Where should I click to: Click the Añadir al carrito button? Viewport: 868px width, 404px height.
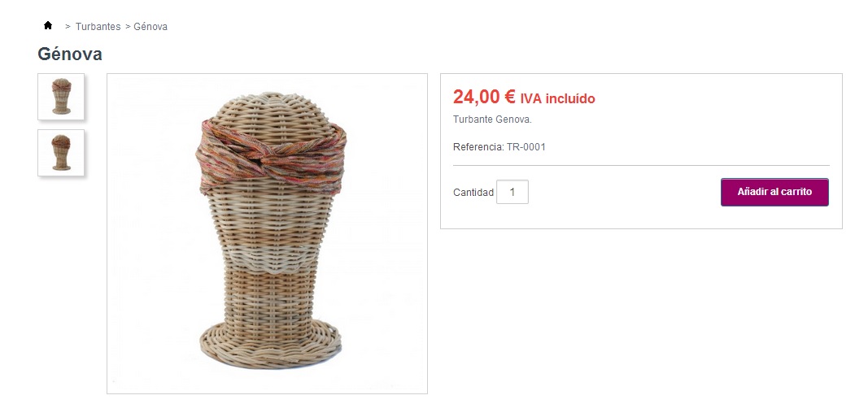[774, 192]
